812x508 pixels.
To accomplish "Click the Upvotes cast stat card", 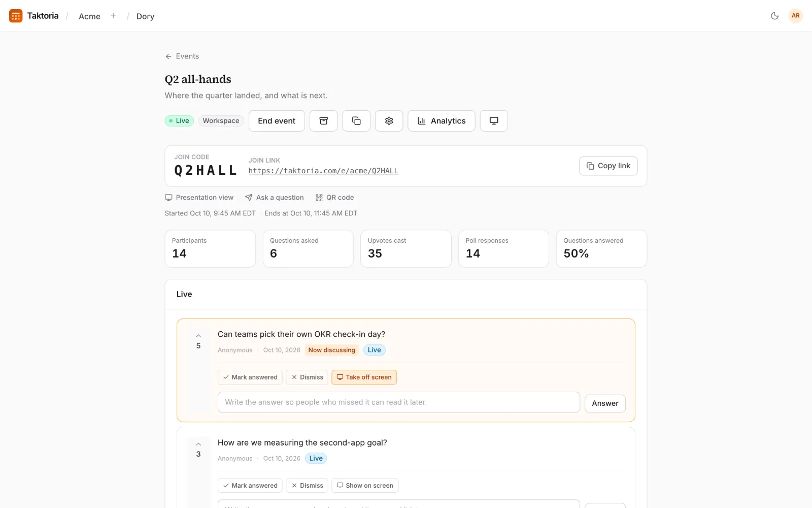I will click(406, 248).
